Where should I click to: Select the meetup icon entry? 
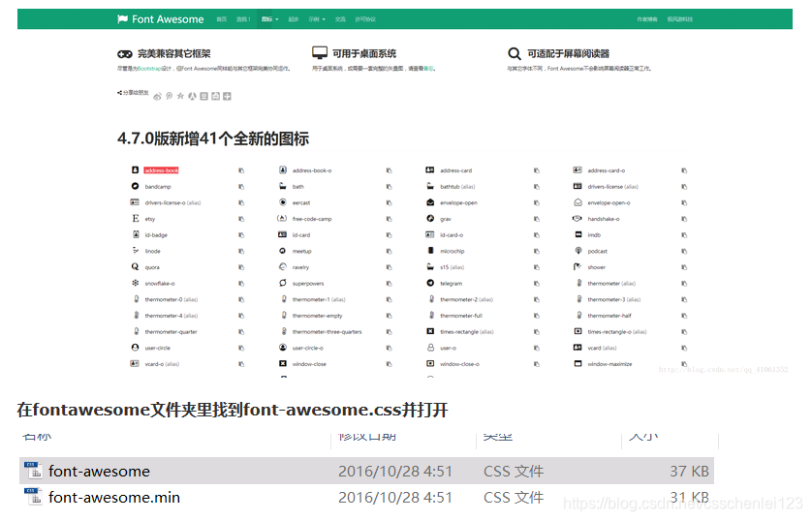[296, 251]
